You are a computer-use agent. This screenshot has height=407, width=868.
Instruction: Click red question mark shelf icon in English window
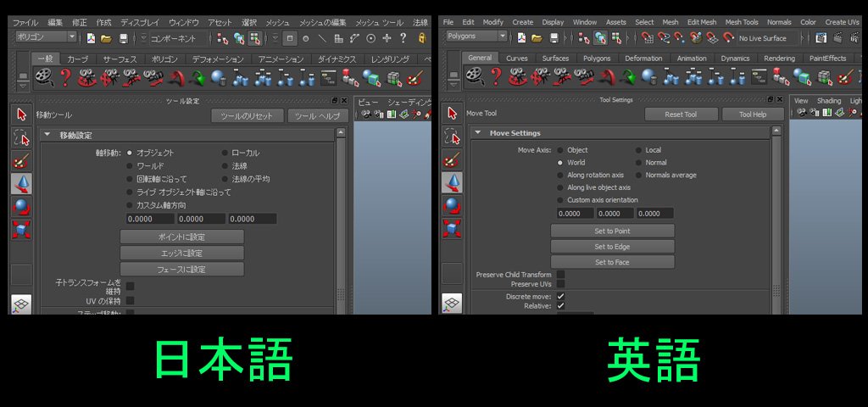[496, 77]
